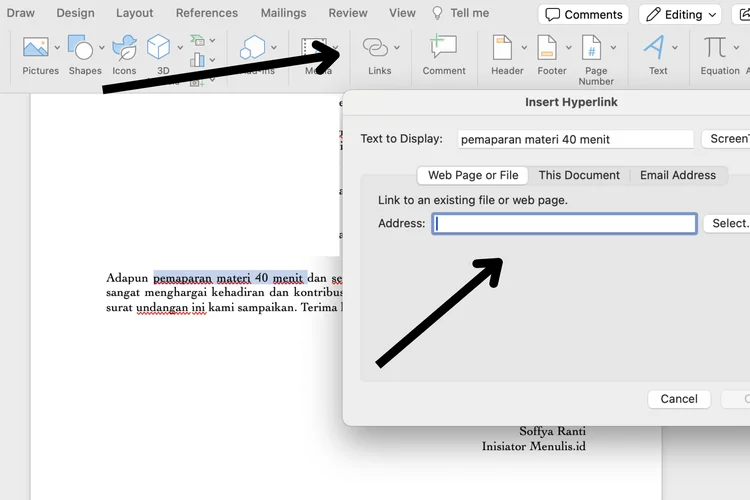Click the text "Inisiator Menulis.id"
Viewport: 750px width, 500px height.
[x=534, y=446]
